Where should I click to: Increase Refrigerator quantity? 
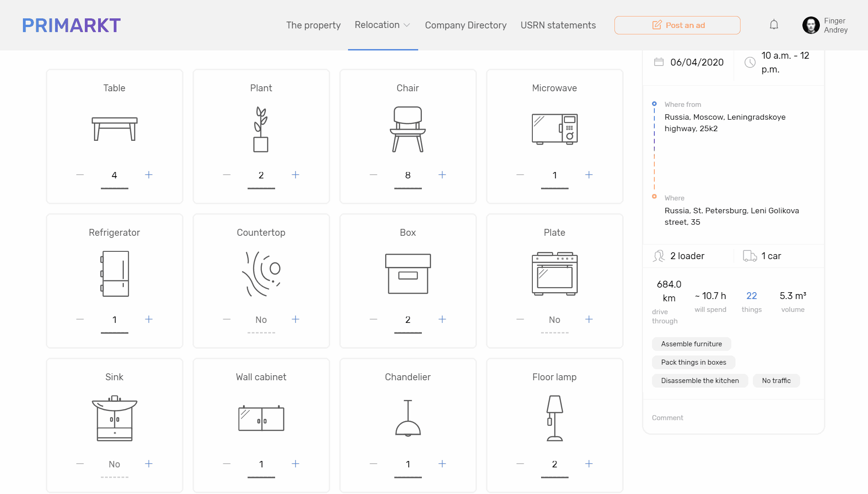click(x=149, y=319)
